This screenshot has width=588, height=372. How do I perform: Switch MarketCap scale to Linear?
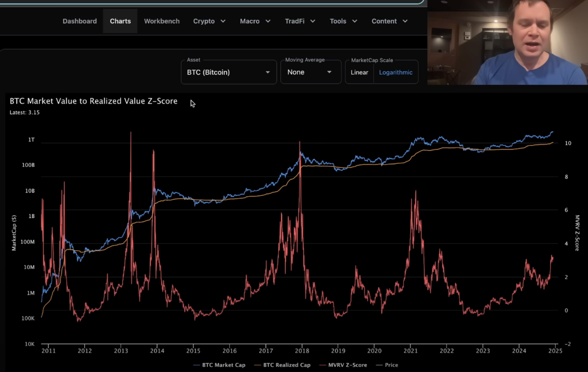click(x=360, y=72)
